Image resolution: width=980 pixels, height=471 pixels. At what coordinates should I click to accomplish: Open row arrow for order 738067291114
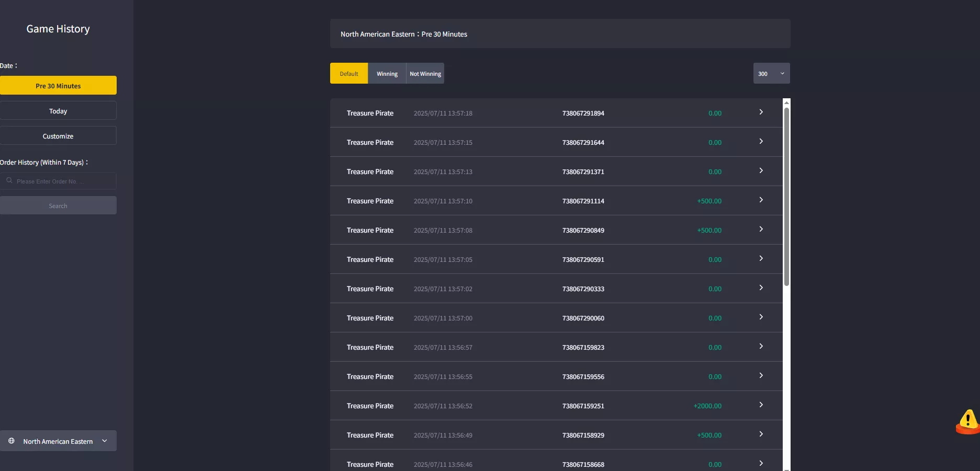pyautogui.click(x=761, y=200)
